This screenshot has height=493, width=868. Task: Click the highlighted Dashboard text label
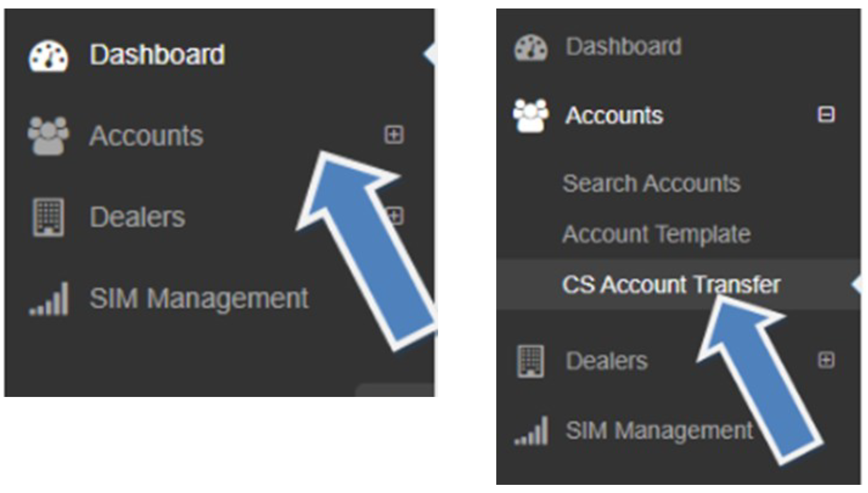(157, 55)
